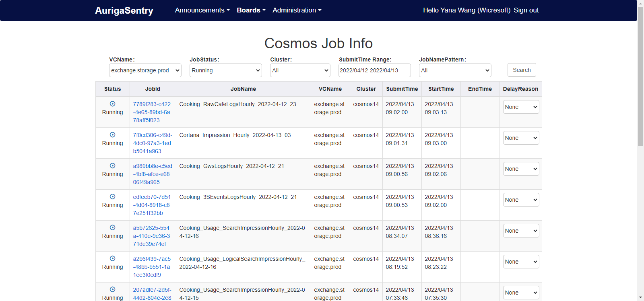Open job link a2b6f439-7ac5

click(153, 267)
